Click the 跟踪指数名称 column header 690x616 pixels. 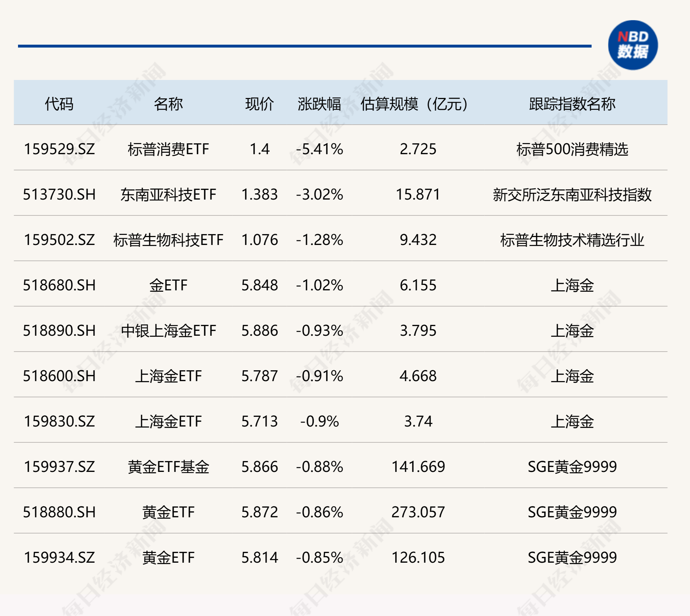coord(572,104)
